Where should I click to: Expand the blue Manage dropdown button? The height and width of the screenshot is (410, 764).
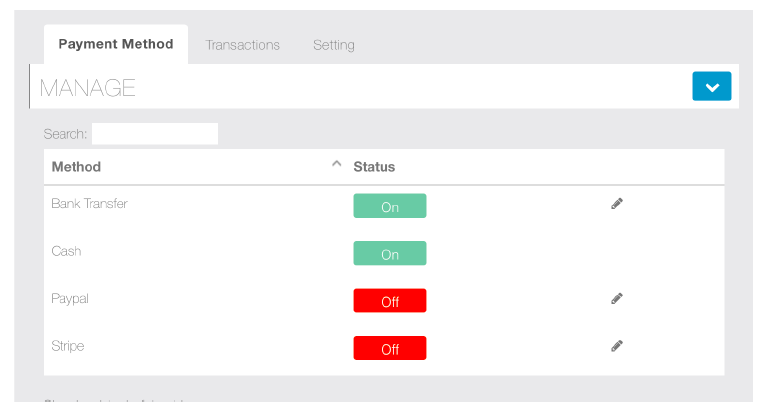(x=711, y=87)
